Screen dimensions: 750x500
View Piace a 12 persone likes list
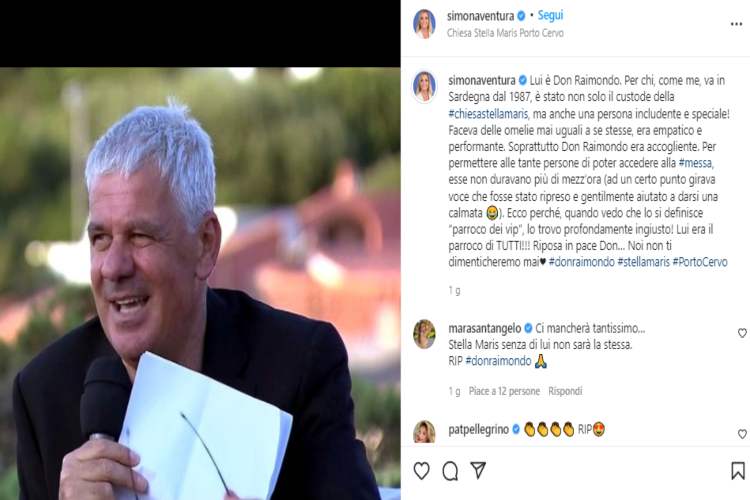point(504,391)
